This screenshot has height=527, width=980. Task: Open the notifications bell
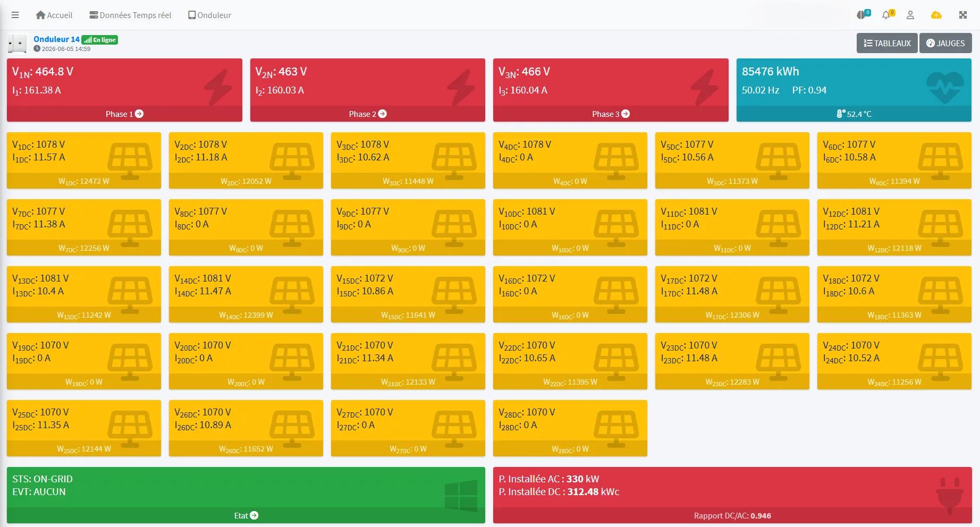(886, 15)
